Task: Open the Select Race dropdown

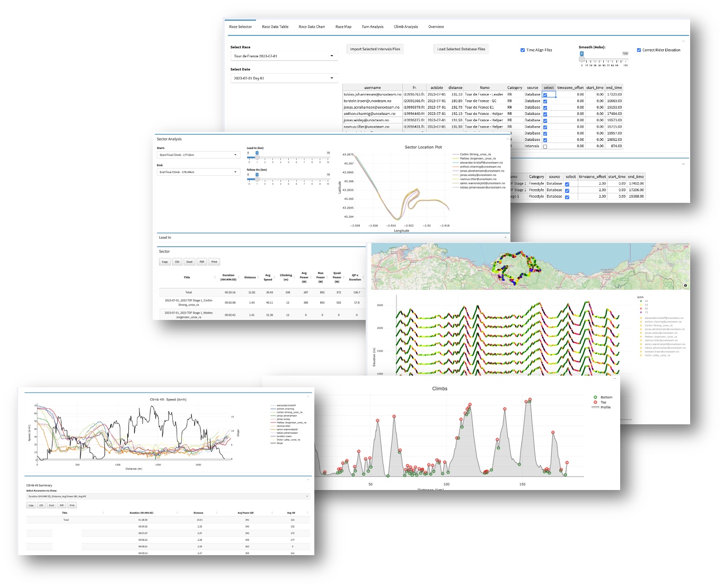Action: click(284, 56)
